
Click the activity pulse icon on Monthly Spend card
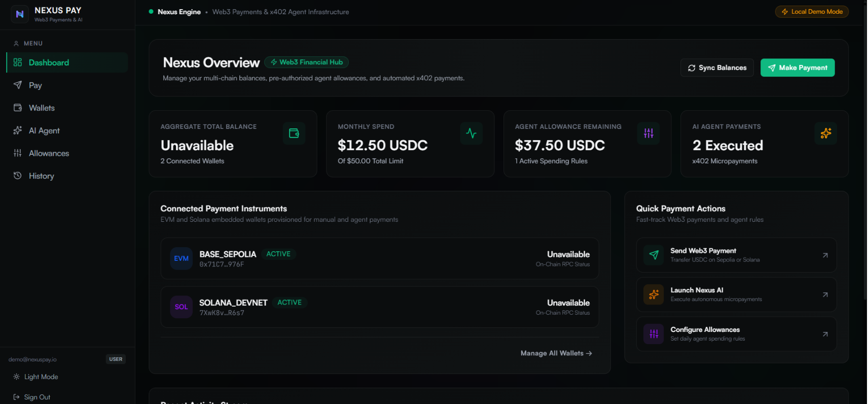point(471,133)
